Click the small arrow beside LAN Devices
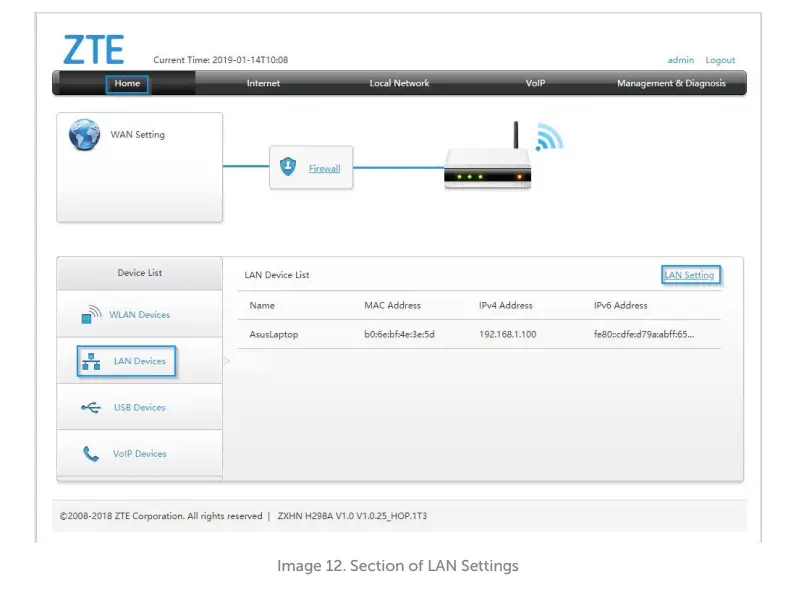The image size is (792, 592). [x=227, y=361]
